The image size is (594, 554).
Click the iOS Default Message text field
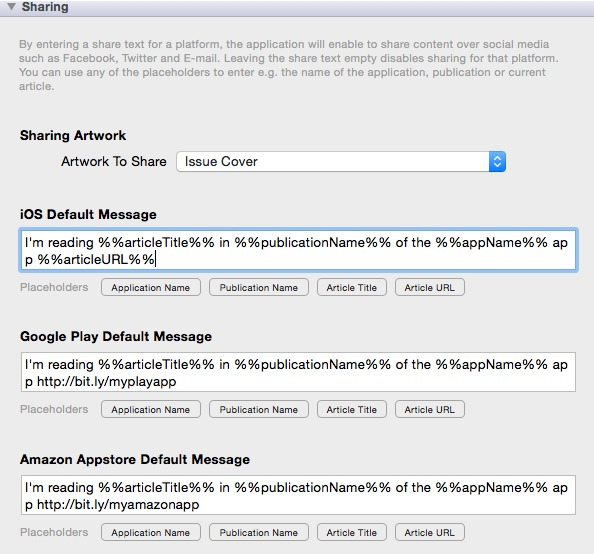click(298, 250)
